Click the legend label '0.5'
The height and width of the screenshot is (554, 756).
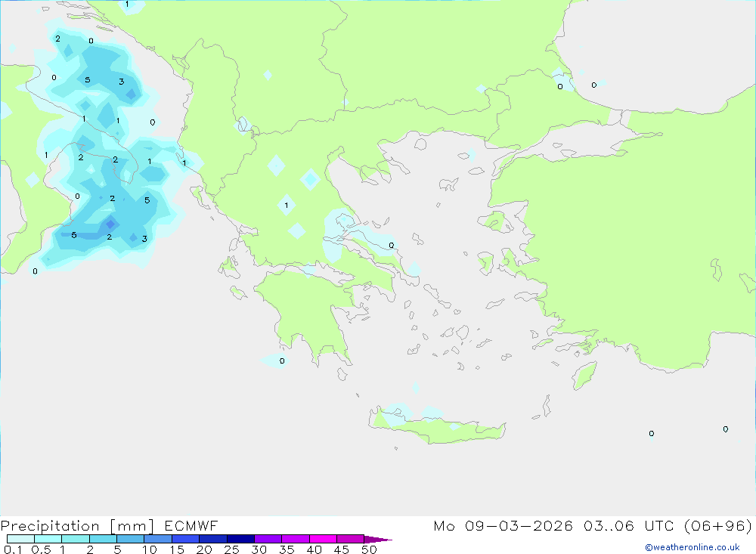(41, 549)
